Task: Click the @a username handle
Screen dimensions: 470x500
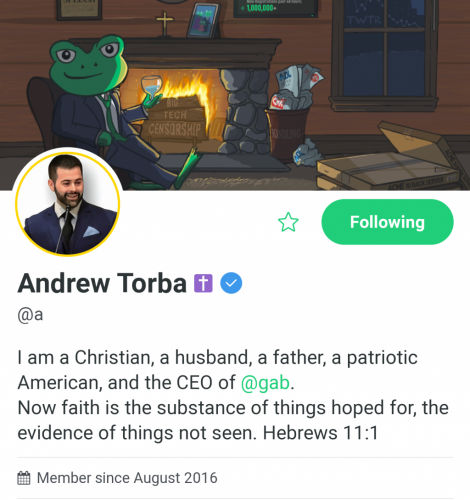Action: [x=30, y=314]
